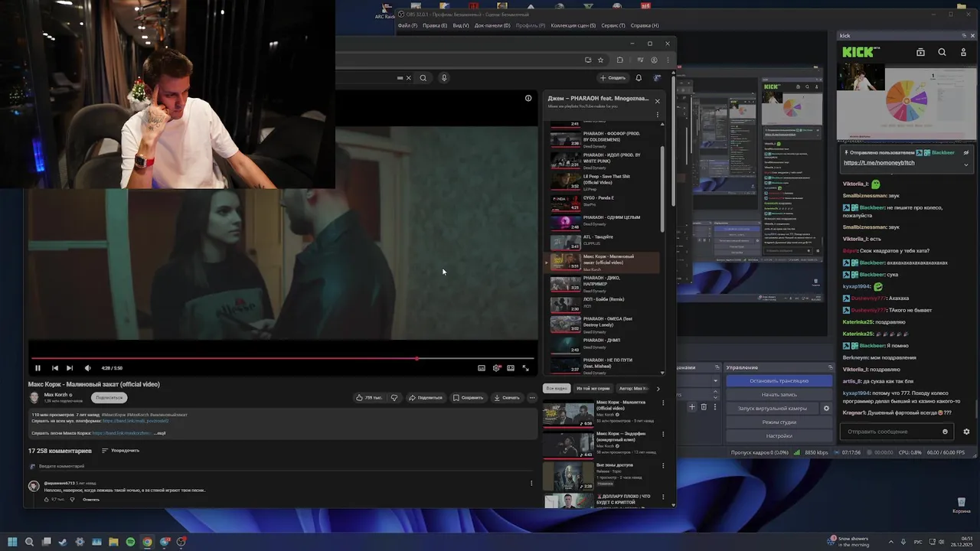Play CYGO - Panda E from playlist
The width and height of the screenshot is (980, 551).
603,202
